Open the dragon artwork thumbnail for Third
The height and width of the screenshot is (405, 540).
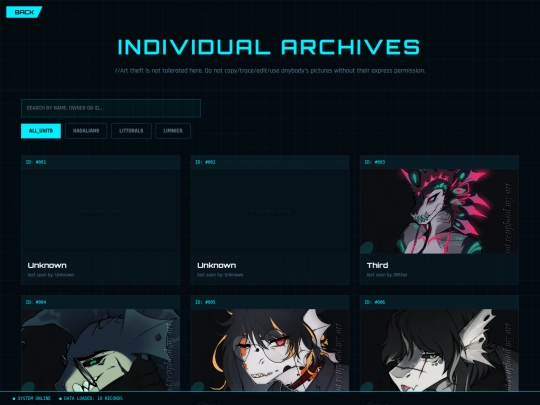point(439,211)
